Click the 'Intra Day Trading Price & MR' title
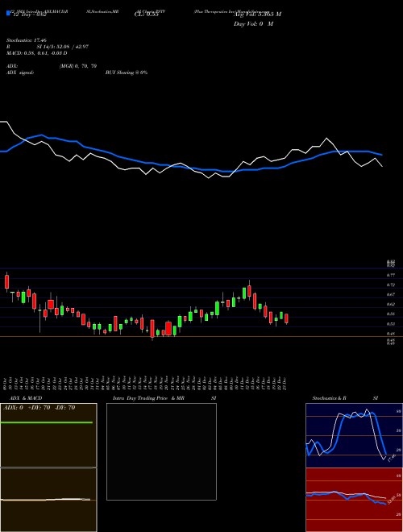 tap(148, 398)
